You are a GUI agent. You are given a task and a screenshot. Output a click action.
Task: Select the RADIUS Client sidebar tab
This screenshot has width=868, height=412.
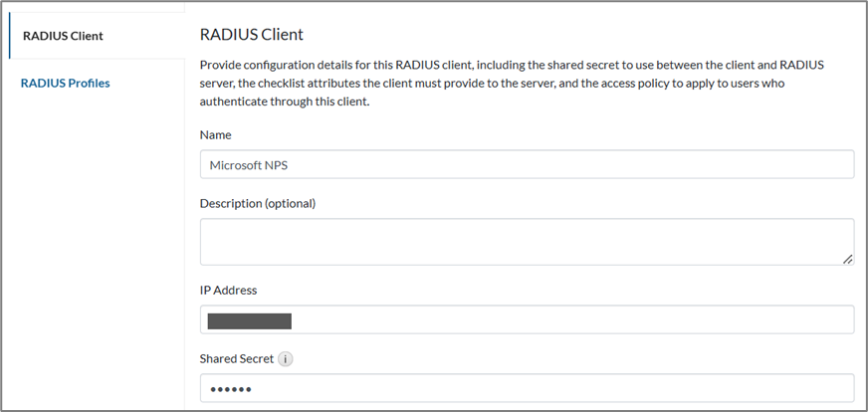[63, 36]
